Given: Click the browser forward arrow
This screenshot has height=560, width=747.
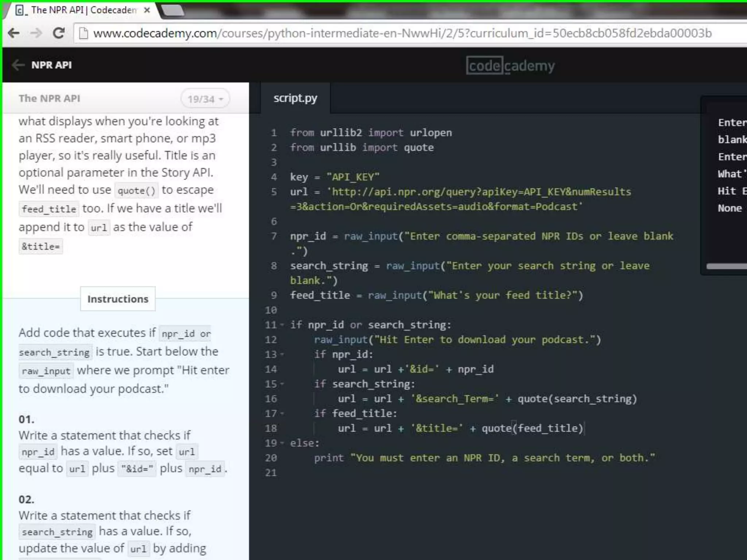Looking at the screenshot, I should tap(36, 33).
